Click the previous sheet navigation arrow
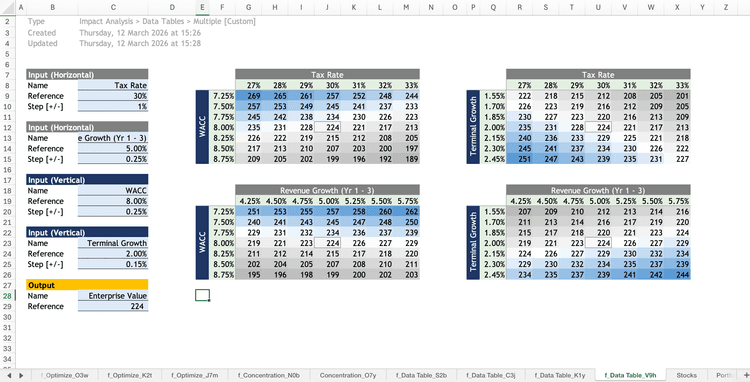750x382 pixels. (x=9, y=375)
